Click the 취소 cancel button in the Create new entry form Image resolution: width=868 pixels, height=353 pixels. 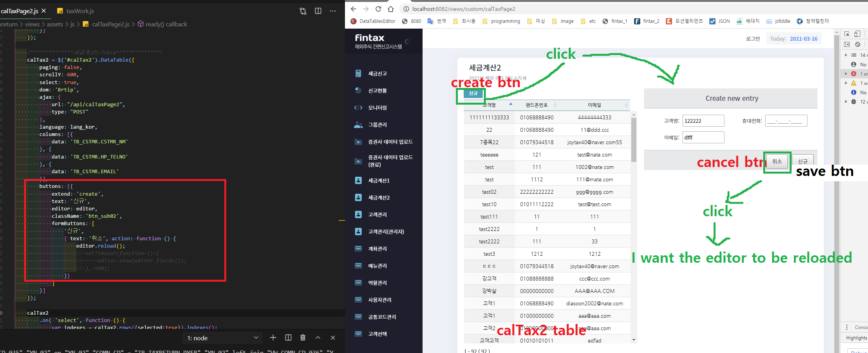[777, 161]
